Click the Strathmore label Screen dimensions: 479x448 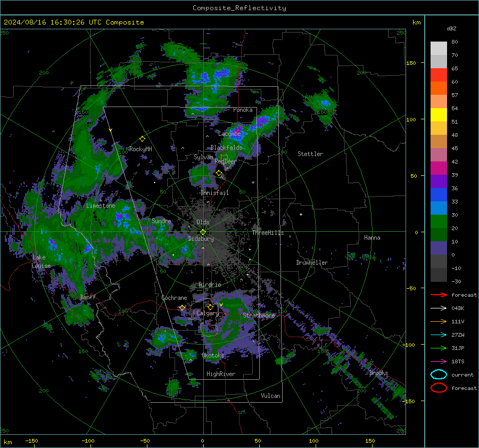tap(259, 315)
